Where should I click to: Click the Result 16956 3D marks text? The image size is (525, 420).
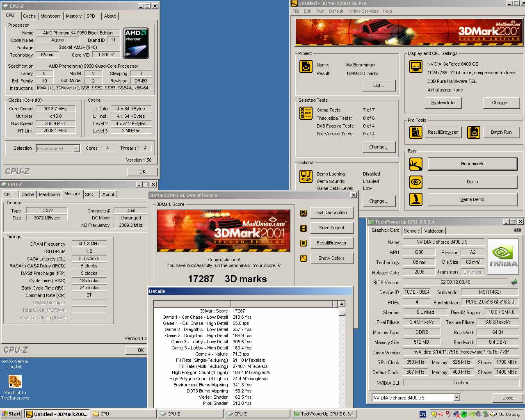pyautogui.click(x=362, y=73)
